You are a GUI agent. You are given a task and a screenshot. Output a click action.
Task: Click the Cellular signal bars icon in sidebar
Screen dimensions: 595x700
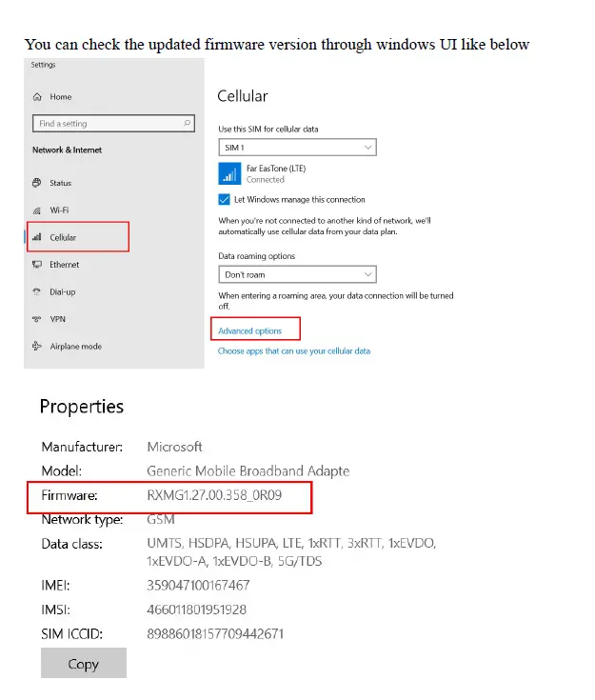(37, 237)
